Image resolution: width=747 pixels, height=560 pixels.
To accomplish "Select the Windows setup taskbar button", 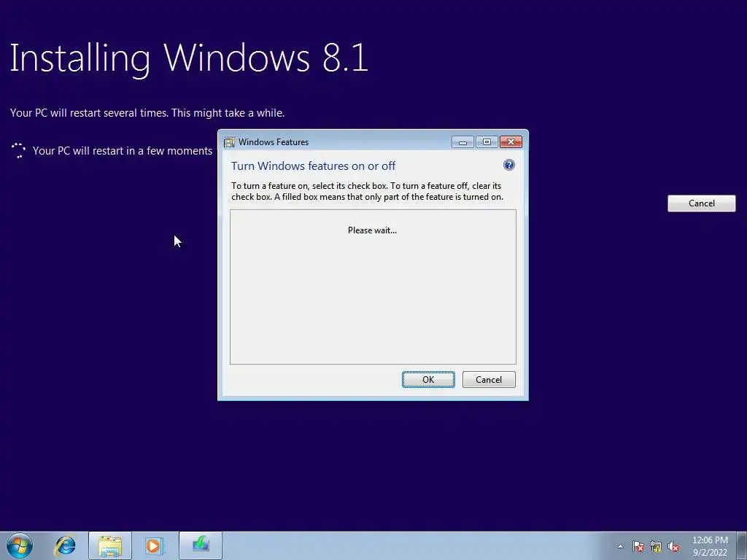I will 201,545.
